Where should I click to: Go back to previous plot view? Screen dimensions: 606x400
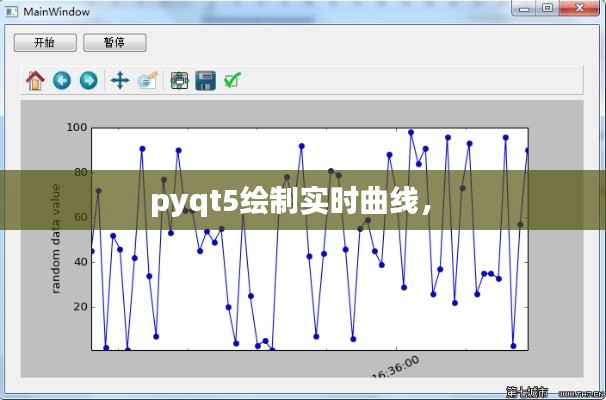(62, 80)
